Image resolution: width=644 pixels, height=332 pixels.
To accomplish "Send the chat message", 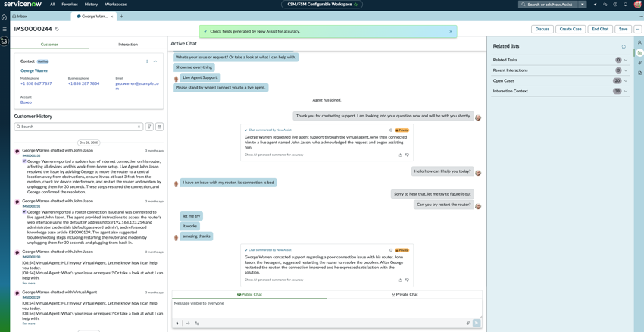I will point(477,323).
